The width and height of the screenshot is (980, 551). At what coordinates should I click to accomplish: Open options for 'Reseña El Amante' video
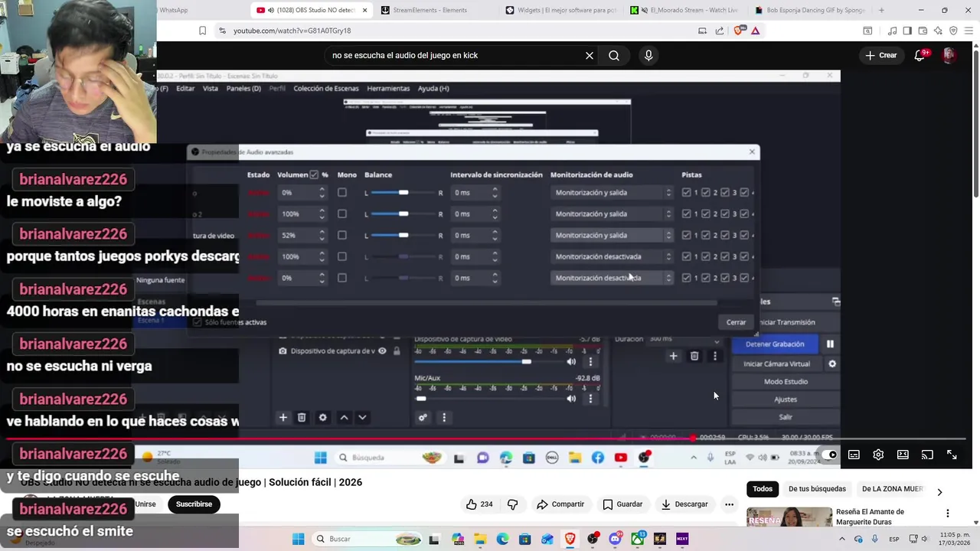click(948, 514)
